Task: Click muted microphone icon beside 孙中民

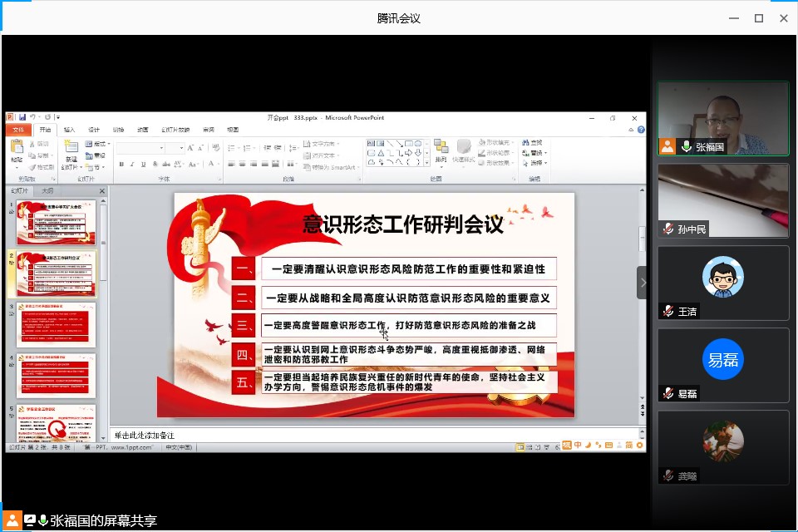Action: (x=668, y=229)
